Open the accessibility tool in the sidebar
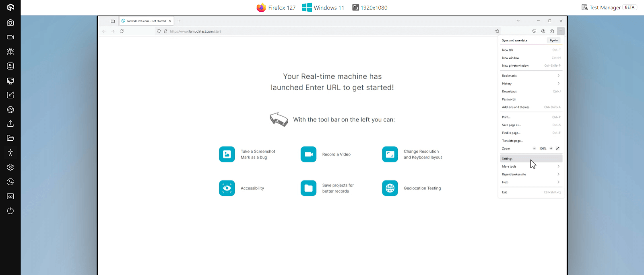This screenshot has height=275, width=644. click(x=10, y=153)
